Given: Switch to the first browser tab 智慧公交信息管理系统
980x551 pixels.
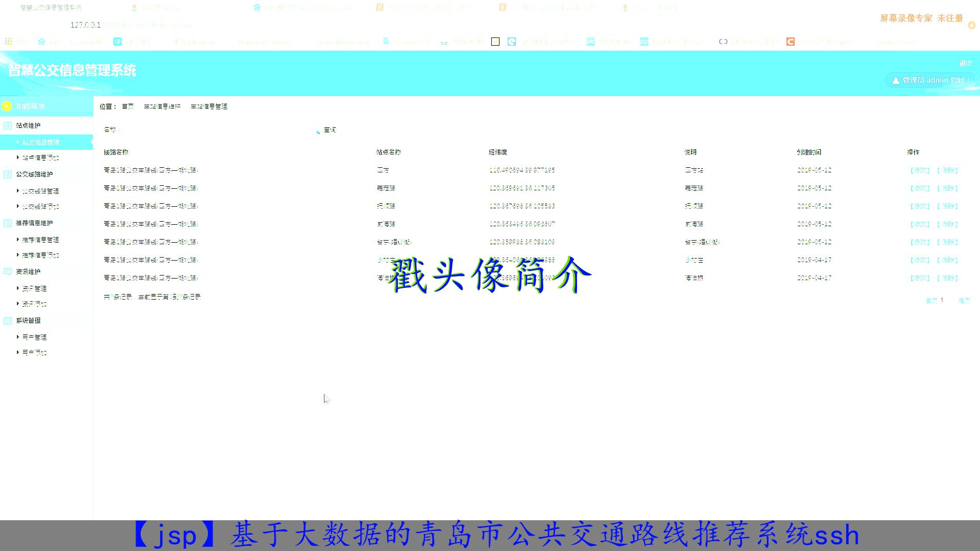Looking at the screenshot, I should click(51, 8).
